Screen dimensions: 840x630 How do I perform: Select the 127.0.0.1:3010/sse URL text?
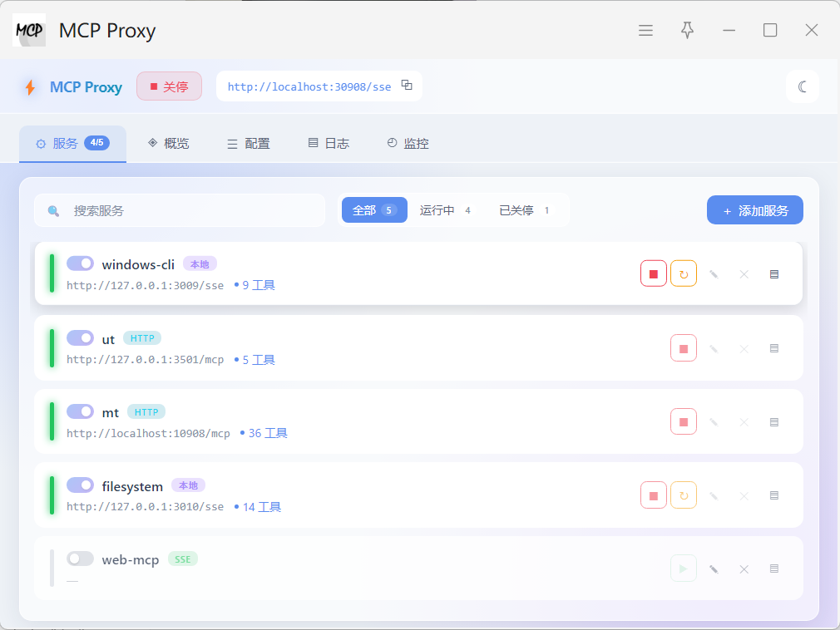146,507
